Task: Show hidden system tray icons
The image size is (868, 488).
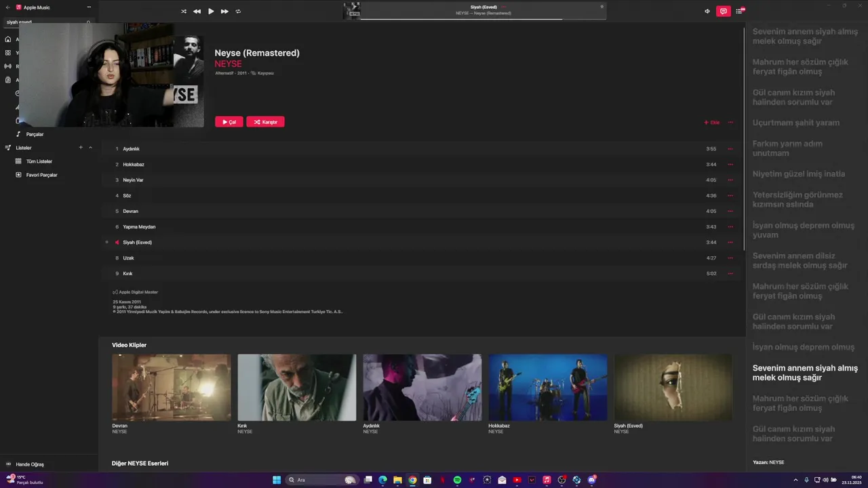Action: click(x=795, y=480)
